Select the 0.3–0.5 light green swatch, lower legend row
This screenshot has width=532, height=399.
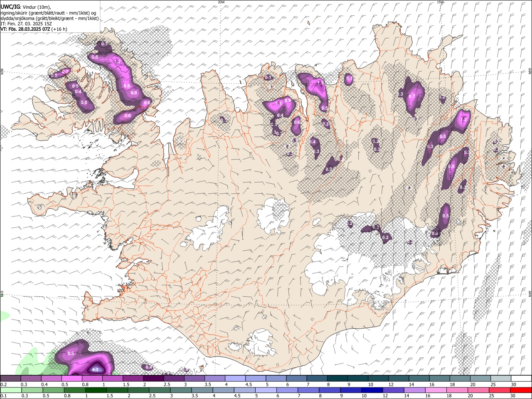click(x=32, y=390)
